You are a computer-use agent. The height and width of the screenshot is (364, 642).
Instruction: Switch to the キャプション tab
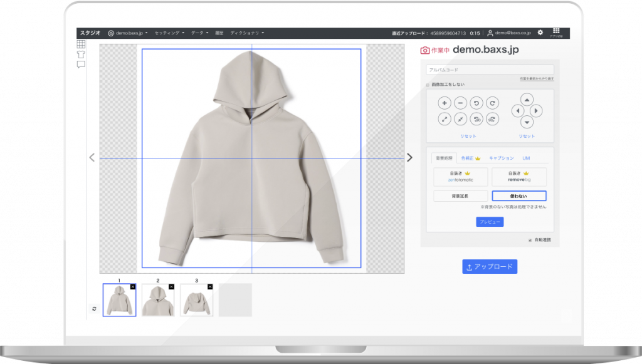pyautogui.click(x=501, y=158)
